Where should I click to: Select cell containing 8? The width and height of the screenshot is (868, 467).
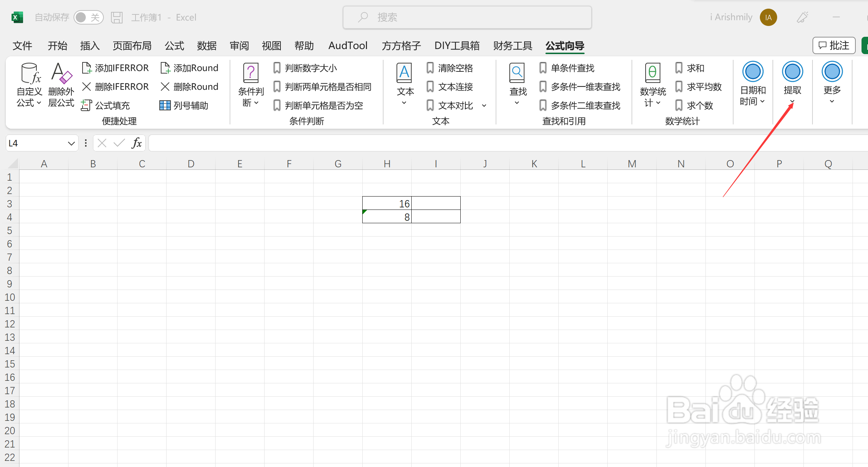(x=387, y=217)
